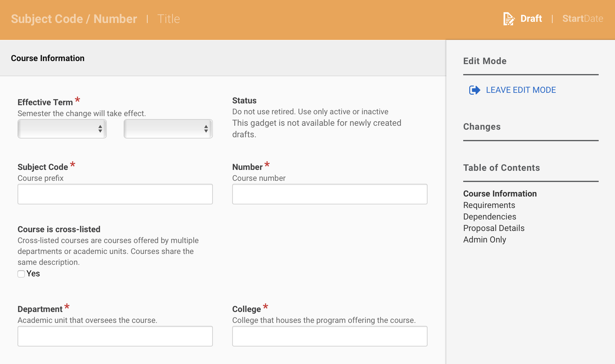Image resolution: width=615 pixels, height=364 pixels.
Task: Click the Status field label
Action: [244, 101]
